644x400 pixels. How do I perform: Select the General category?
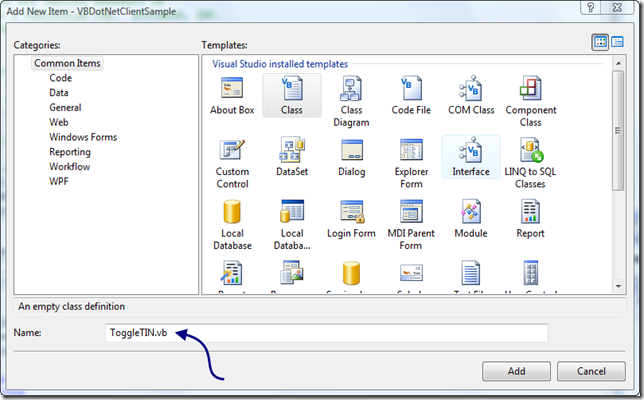pyautogui.click(x=65, y=108)
